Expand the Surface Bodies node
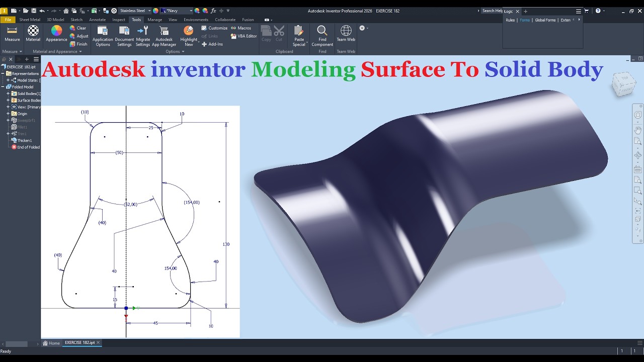 8,100
